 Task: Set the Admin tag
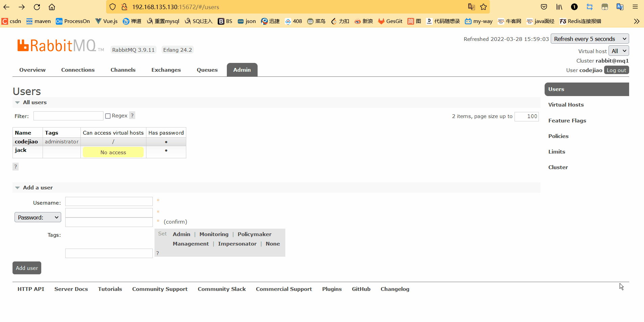coord(182,234)
